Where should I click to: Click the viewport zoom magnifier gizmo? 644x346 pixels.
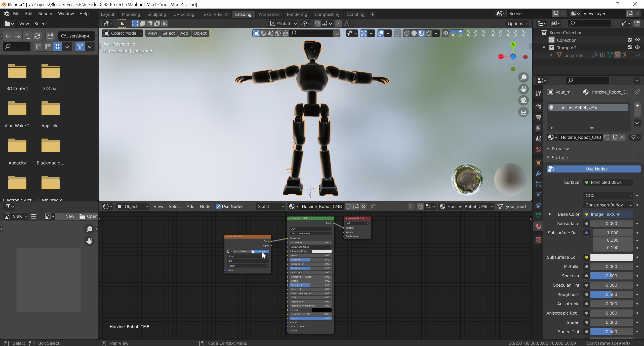pos(524,77)
